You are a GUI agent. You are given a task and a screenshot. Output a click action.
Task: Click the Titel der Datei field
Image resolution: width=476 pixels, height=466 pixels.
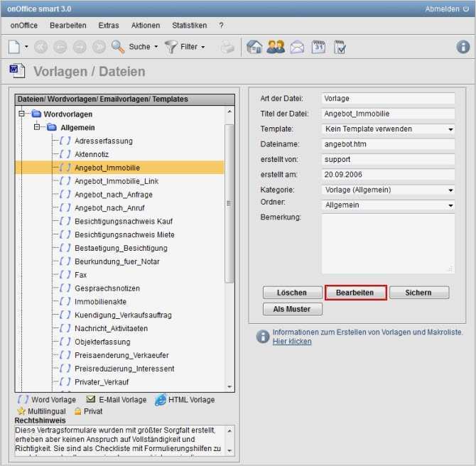pyautogui.click(x=388, y=114)
